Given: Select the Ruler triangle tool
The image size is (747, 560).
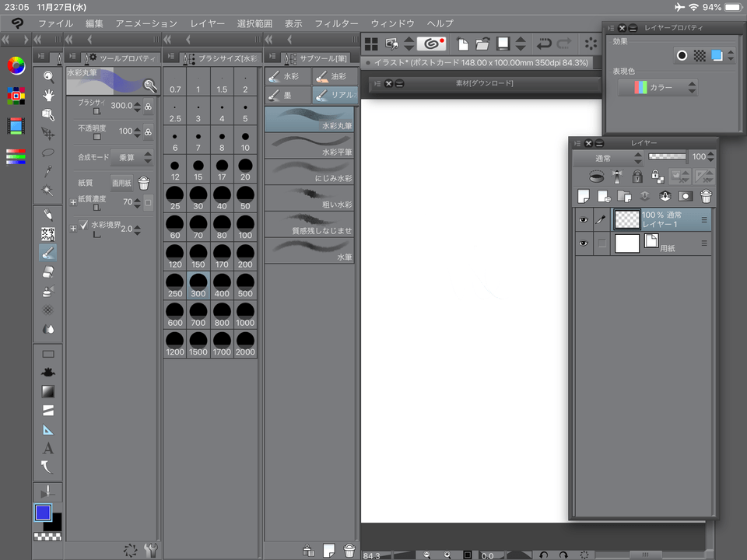Looking at the screenshot, I should (x=48, y=430).
